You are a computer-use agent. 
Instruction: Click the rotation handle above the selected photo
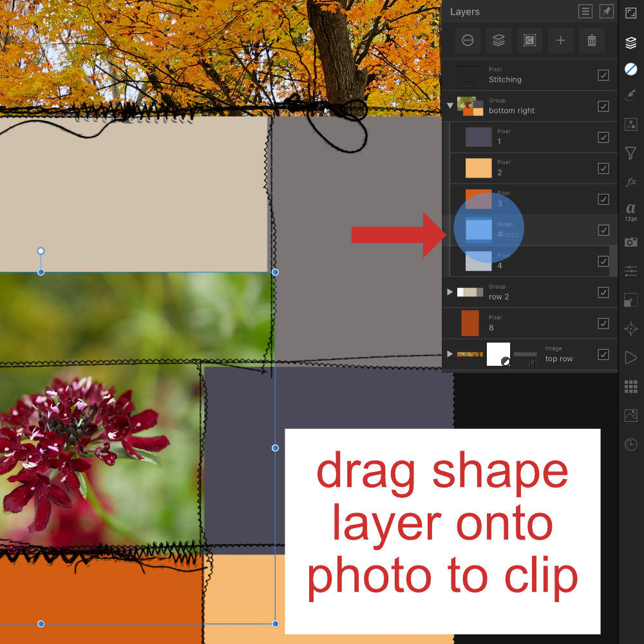pos(41,251)
